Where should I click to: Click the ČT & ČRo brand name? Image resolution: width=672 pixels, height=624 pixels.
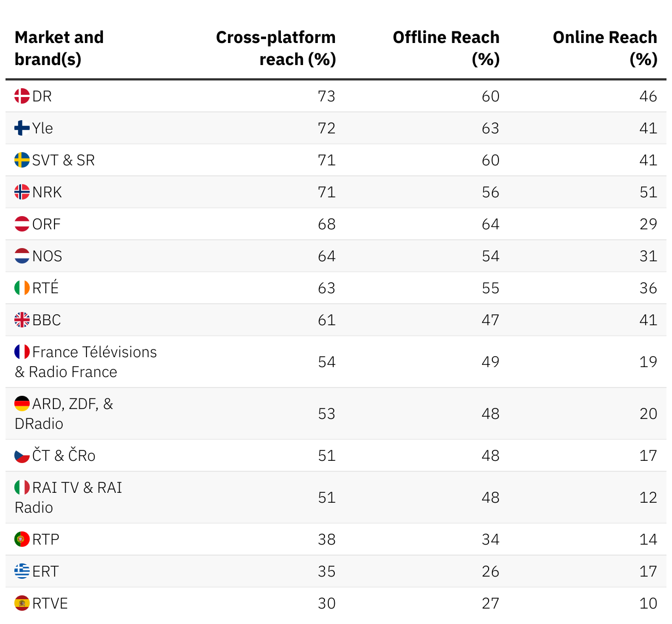(63, 456)
